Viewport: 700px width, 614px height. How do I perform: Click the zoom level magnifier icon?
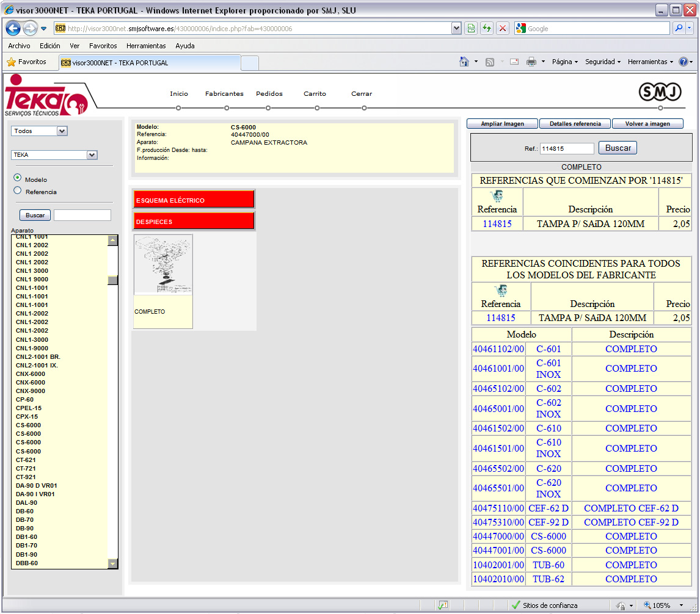(x=647, y=605)
